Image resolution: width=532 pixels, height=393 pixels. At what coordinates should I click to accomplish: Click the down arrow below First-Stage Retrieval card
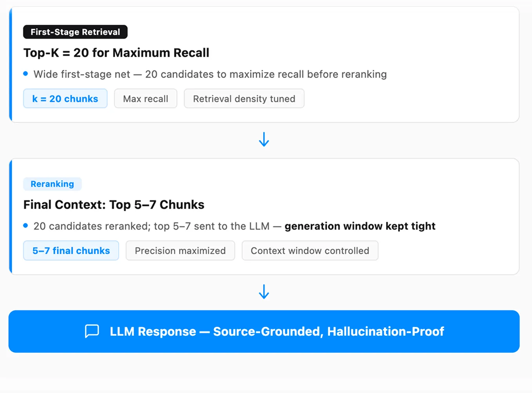(x=264, y=139)
